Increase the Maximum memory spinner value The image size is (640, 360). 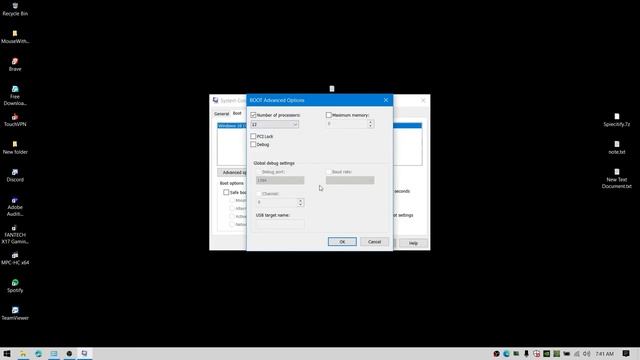pyautogui.click(x=371, y=122)
